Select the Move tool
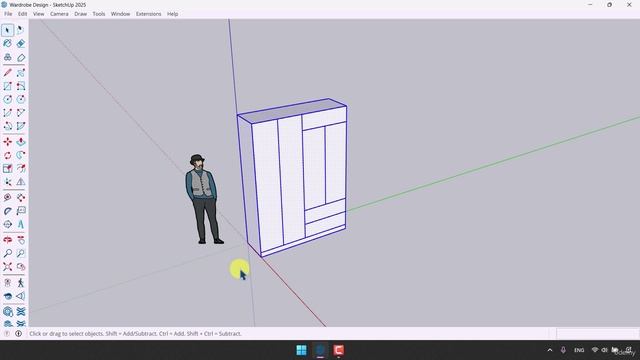 (x=7, y=142)
